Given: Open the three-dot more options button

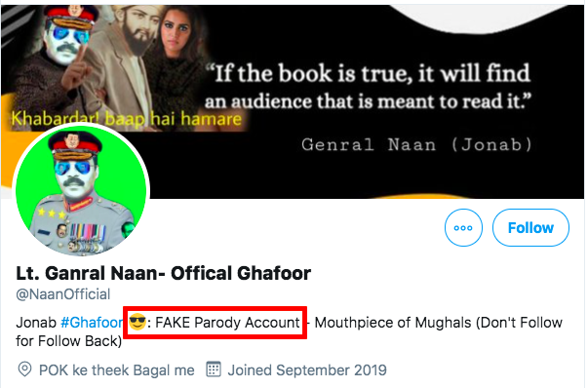Looking at the screenshot, I should 463,227.
